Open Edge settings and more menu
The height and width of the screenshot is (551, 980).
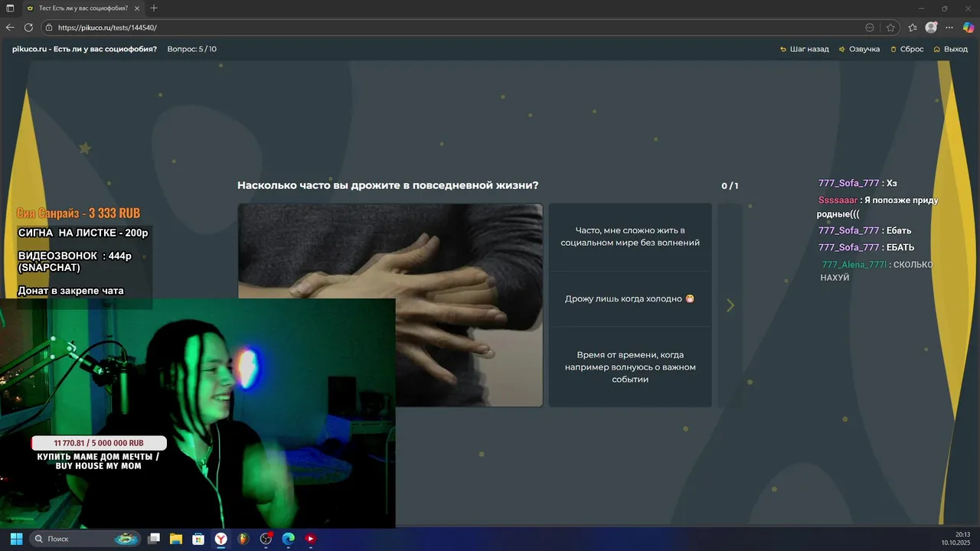(950, 28)
